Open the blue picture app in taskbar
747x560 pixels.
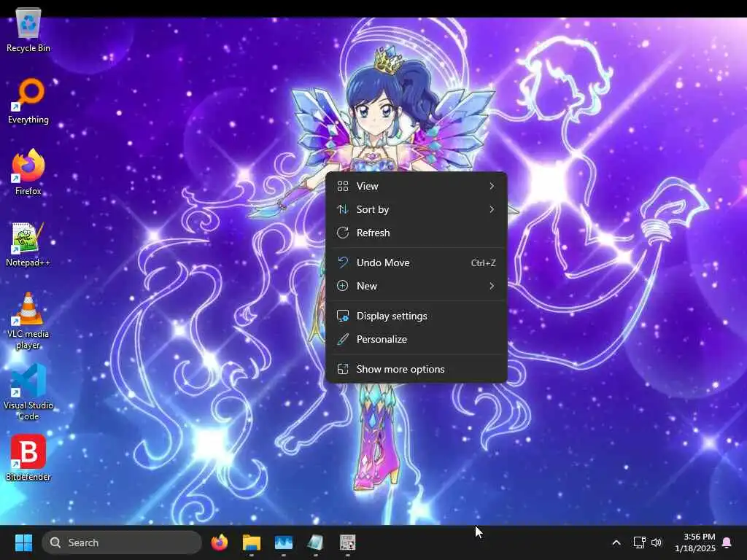tap(284, 542)
